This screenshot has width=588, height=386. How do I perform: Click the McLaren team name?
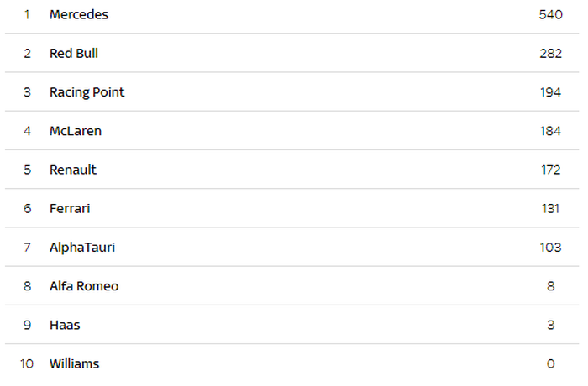(76, 131)
